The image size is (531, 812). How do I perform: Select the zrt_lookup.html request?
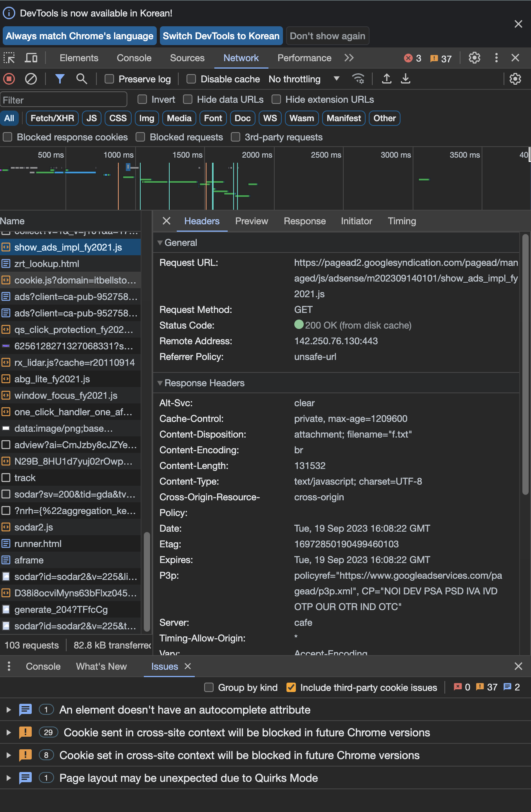[71, 264]
